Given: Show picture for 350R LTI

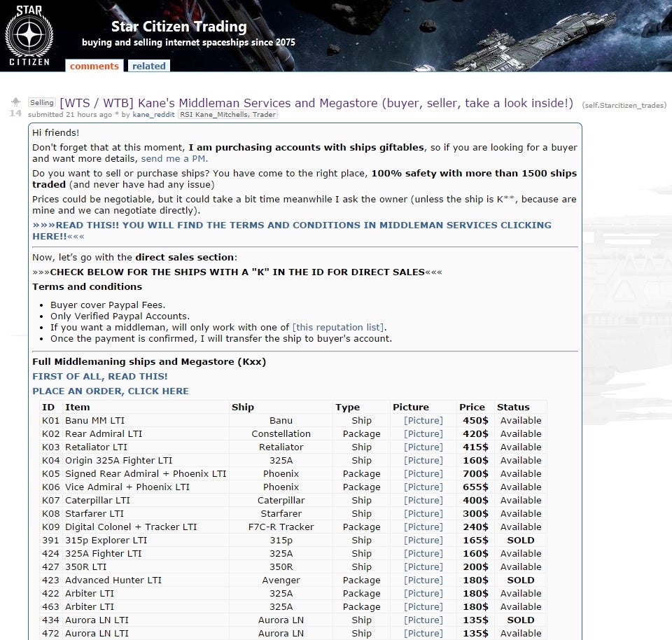Looking at the screenshot, I should click(423, 567).
